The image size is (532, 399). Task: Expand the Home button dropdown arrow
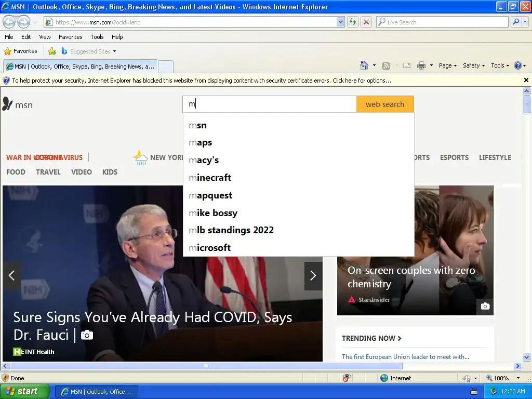(x=374, y=65)
